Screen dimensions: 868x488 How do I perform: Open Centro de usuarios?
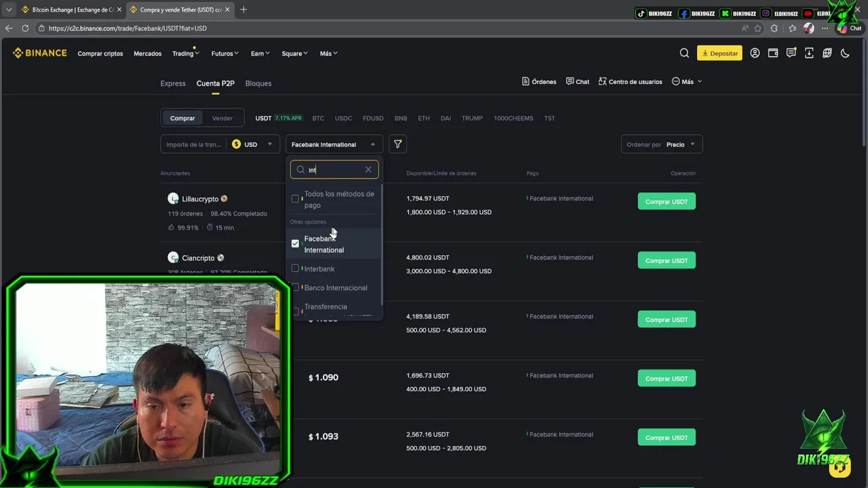(x=630, y=81)
